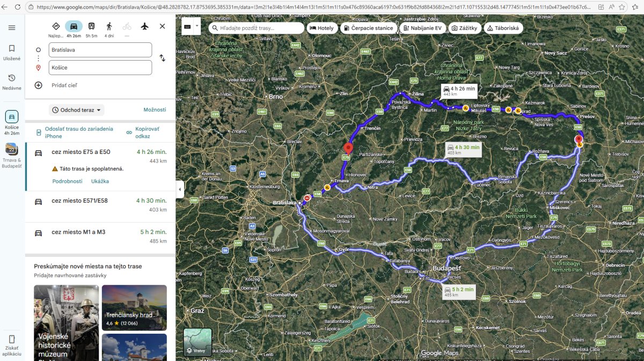Switch to the transit travel mode
Viewport: 644px width, 361px height.
92,26
